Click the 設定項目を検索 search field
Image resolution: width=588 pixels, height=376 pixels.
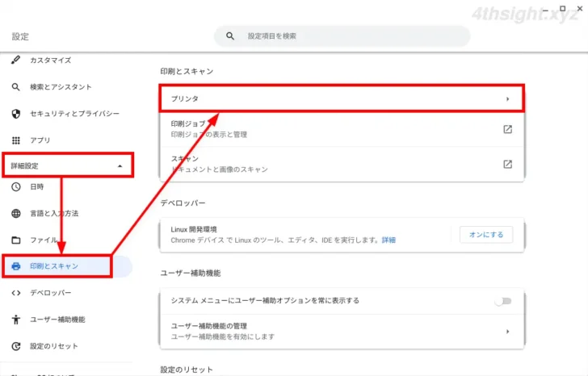342,36
